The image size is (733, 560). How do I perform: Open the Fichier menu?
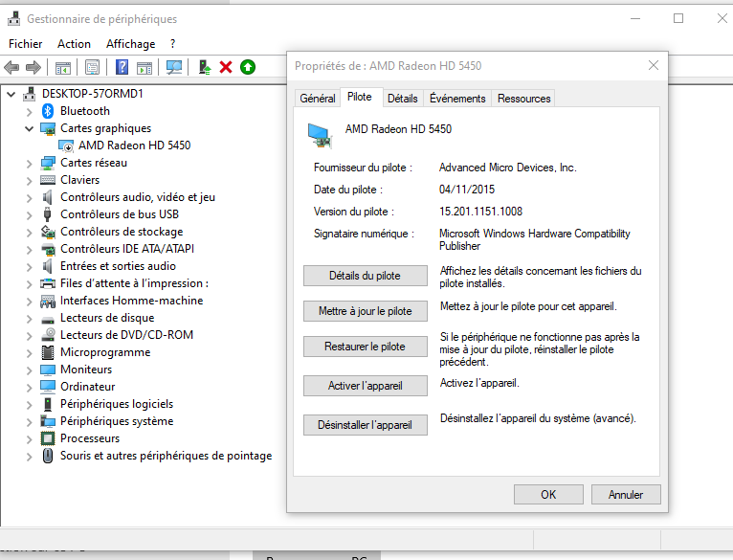[25, 44]
